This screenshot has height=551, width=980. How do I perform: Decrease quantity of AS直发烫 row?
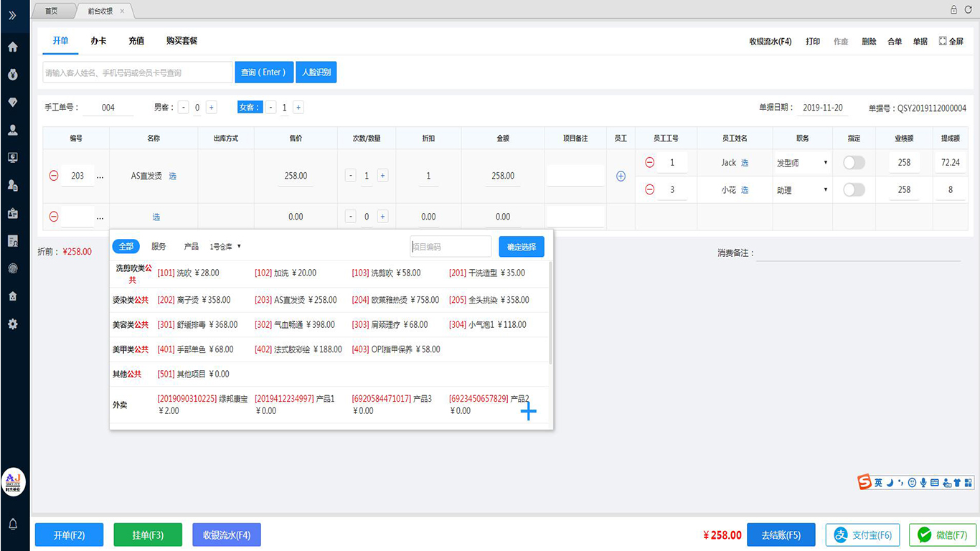pyautogui.click(x=350, y=176)
